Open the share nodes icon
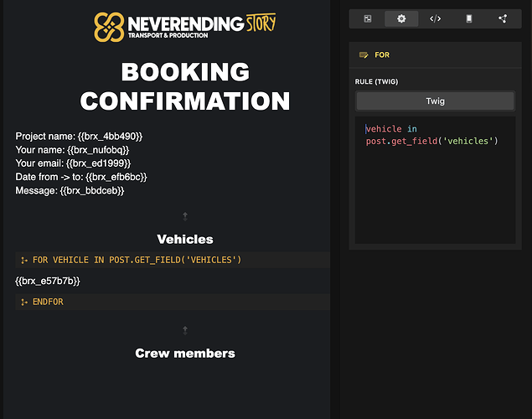The height and width of the screenshot is (419, 532). [x=503, y=18]
